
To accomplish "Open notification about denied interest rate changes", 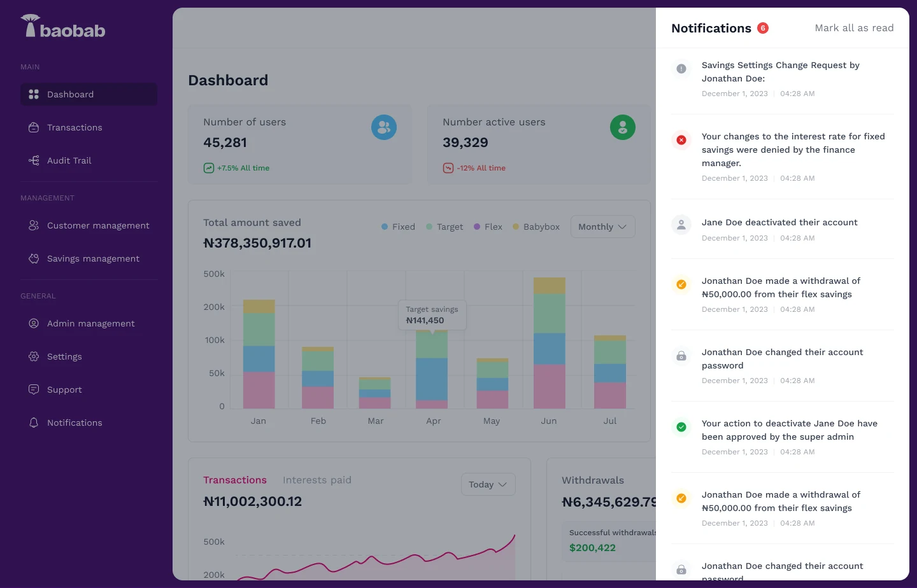I will click(783, 157).
